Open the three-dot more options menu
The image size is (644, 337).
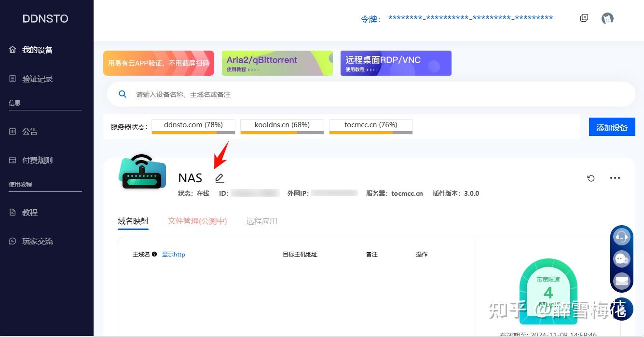pyautogui.click(x=615, y=178)
